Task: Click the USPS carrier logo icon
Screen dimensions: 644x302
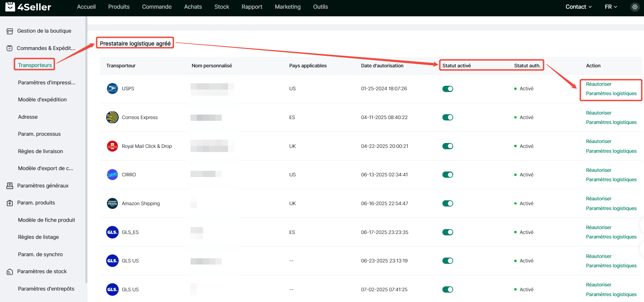Action: click(112, 89)
